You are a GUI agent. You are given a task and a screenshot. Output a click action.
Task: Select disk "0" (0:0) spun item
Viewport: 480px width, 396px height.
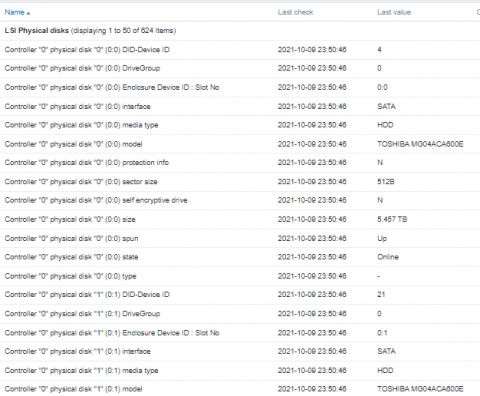click(x=71, y=238)
